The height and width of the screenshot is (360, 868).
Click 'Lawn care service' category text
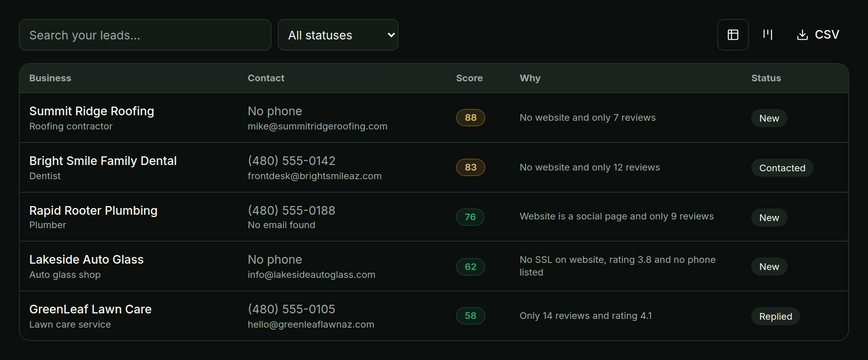tap(70, 324)
